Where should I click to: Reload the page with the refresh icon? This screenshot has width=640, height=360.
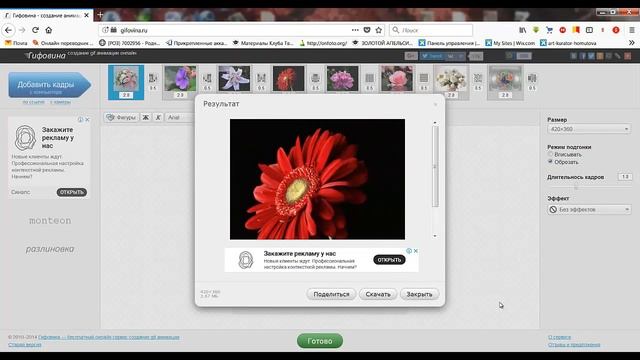[36, 30]
